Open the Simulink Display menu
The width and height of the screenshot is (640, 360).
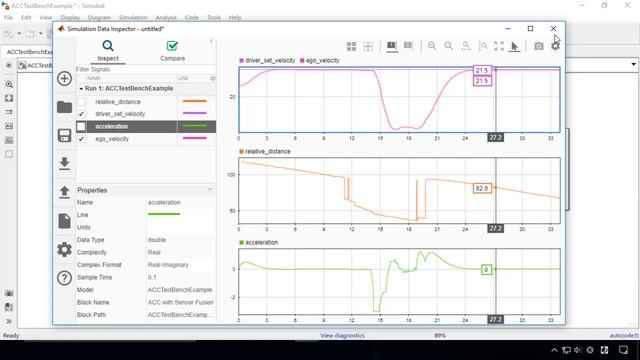70,18
